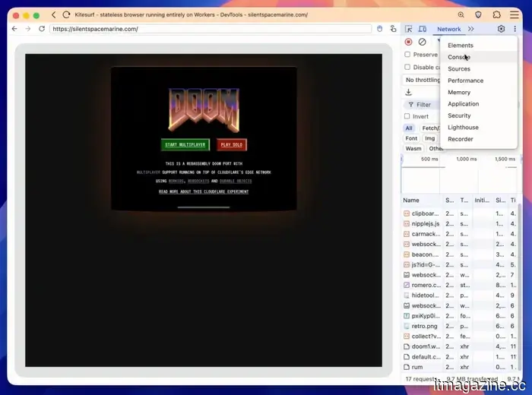Enable the Preserve log checkbox
Viewport: 532px width, 395px height.
coord(407,55)
